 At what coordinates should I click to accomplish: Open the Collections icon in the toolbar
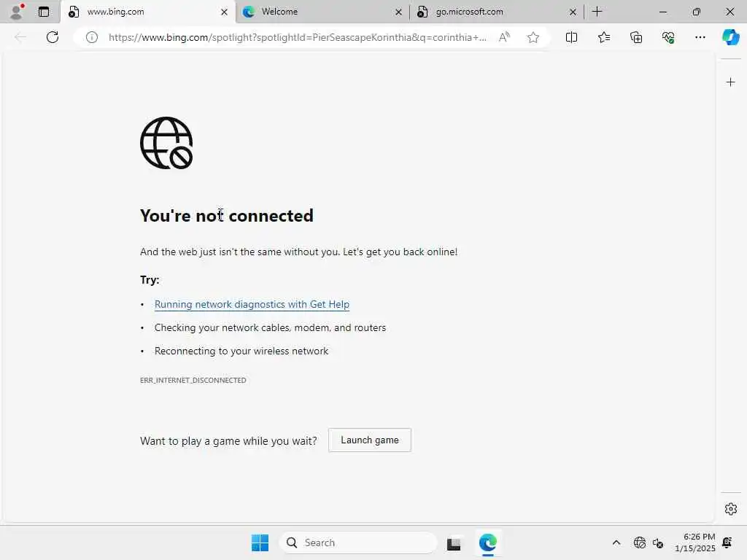pyautogui.click(x=636, y=37)
